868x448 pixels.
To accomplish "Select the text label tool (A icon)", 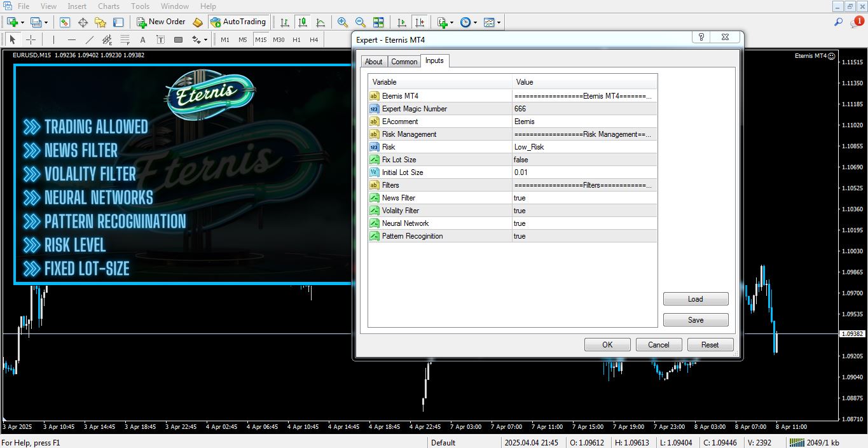I will coord(142,39).
